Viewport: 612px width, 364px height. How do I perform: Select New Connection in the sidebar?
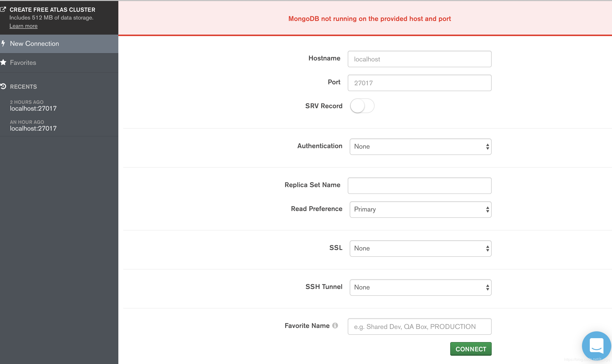[34, 44]
